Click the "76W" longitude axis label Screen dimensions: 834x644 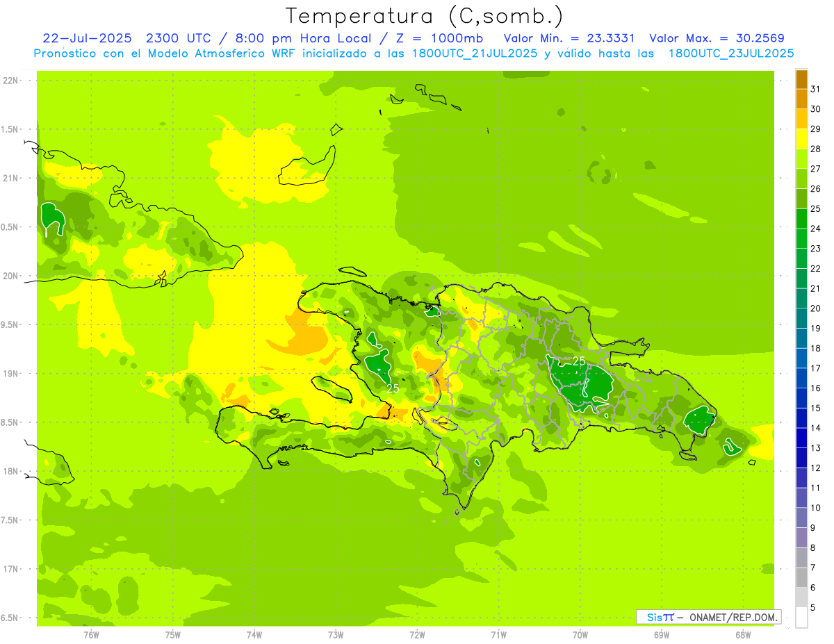click(91, 634)
